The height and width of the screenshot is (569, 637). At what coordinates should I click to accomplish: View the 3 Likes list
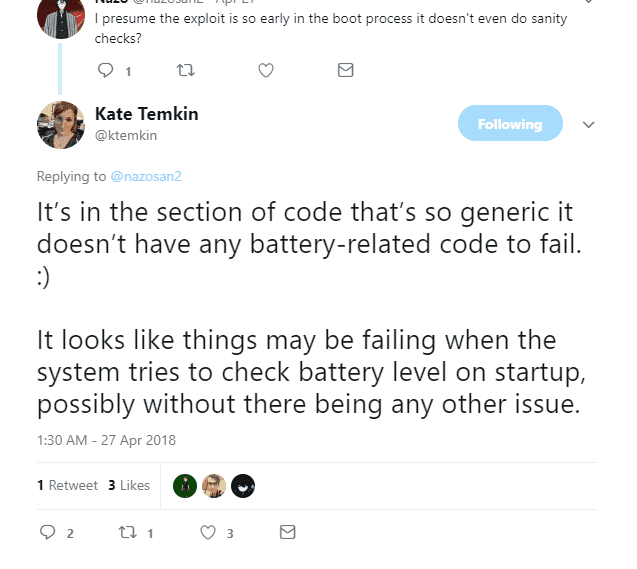click(x=129, y=485)
